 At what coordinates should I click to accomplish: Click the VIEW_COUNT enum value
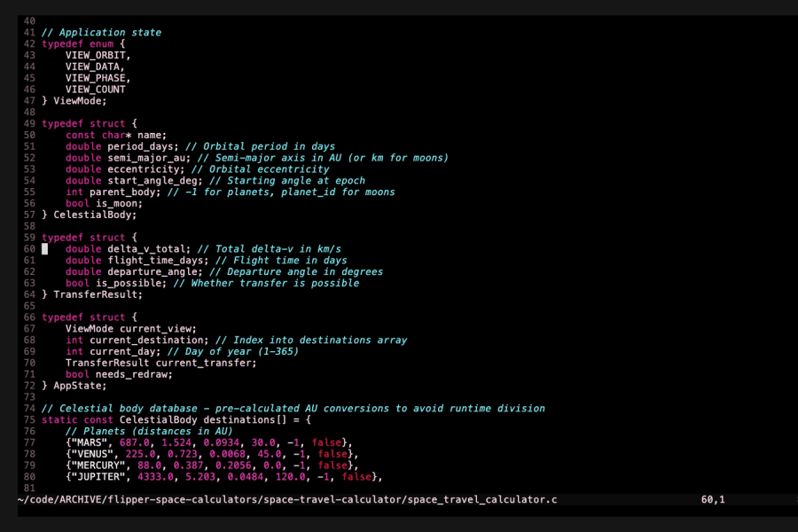[x=95, y=89]
